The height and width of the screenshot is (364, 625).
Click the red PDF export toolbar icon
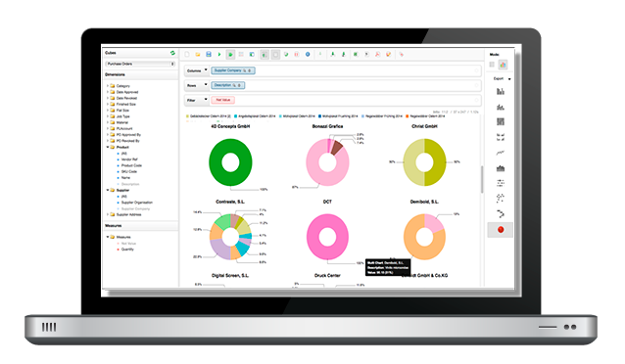(377, 54)
